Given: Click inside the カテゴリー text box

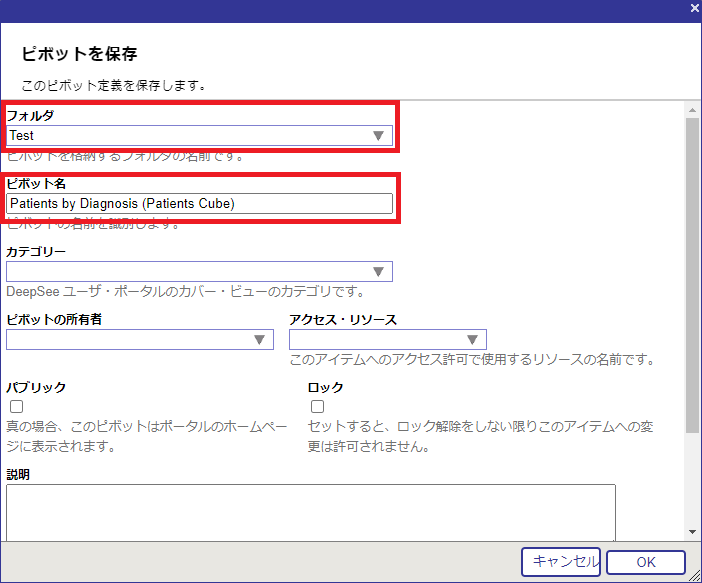Looking at the screenshot, I should 188,272.
